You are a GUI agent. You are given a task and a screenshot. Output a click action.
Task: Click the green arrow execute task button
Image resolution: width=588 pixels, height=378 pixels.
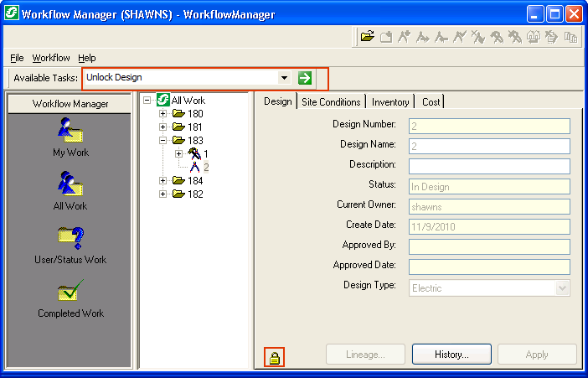click(305, 78)
